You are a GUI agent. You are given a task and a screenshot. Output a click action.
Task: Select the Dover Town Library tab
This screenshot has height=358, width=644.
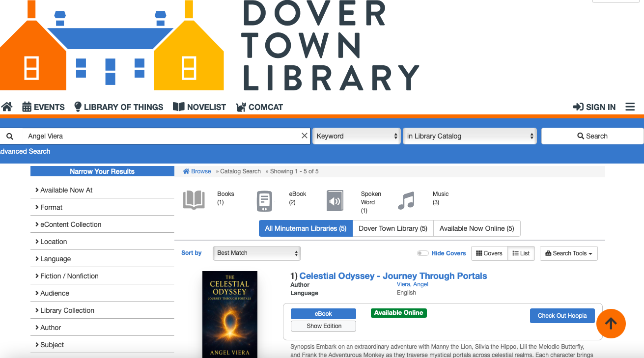click(x=393, y=228)
